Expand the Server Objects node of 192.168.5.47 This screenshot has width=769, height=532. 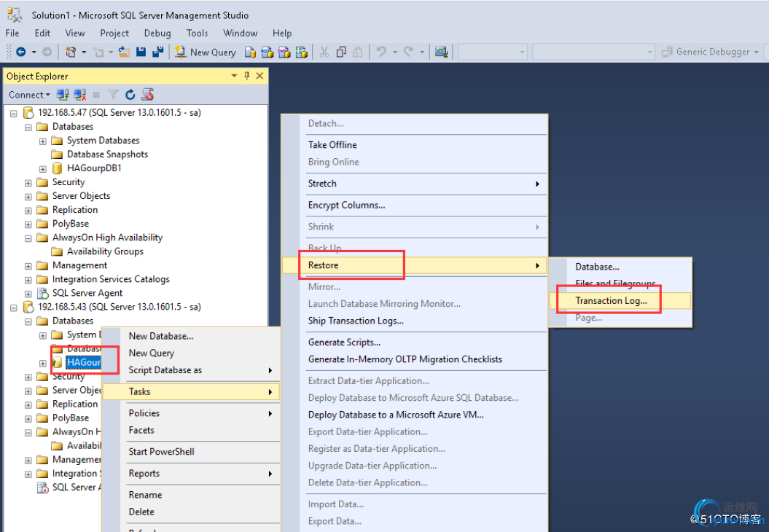28,197
